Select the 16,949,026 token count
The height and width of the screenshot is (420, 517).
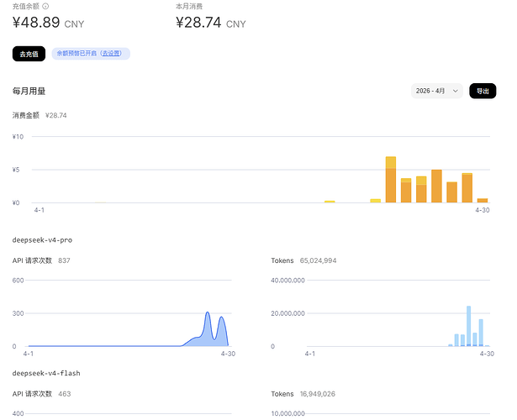click(x=317, y=394)
